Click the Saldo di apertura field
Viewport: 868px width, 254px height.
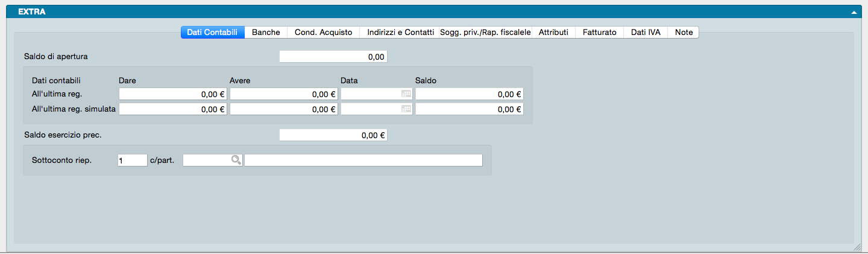333,57
